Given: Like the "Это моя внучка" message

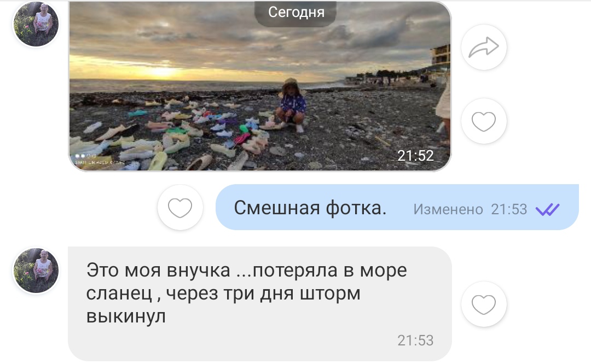Looking at the screenshot, I should (484, 304).
